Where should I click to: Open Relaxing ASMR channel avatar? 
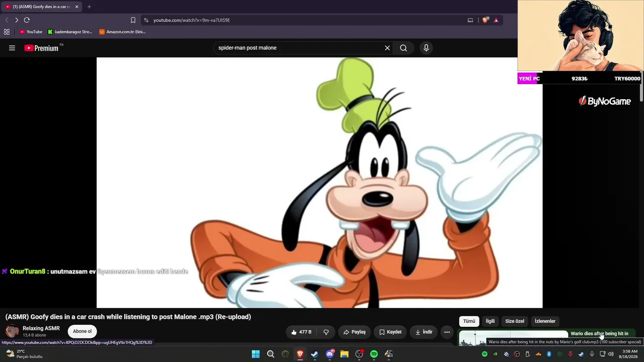pos(12,331)
